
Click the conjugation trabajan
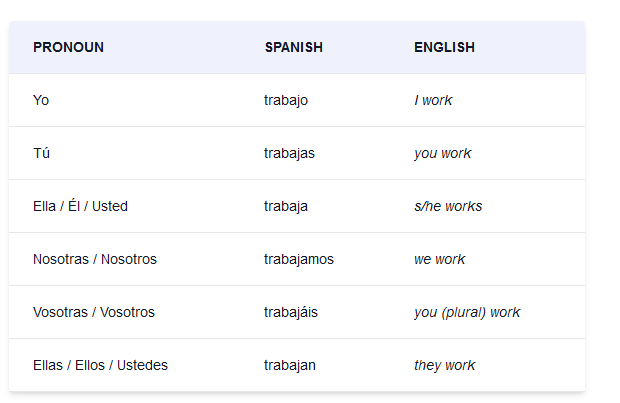(x=290, y=366)
